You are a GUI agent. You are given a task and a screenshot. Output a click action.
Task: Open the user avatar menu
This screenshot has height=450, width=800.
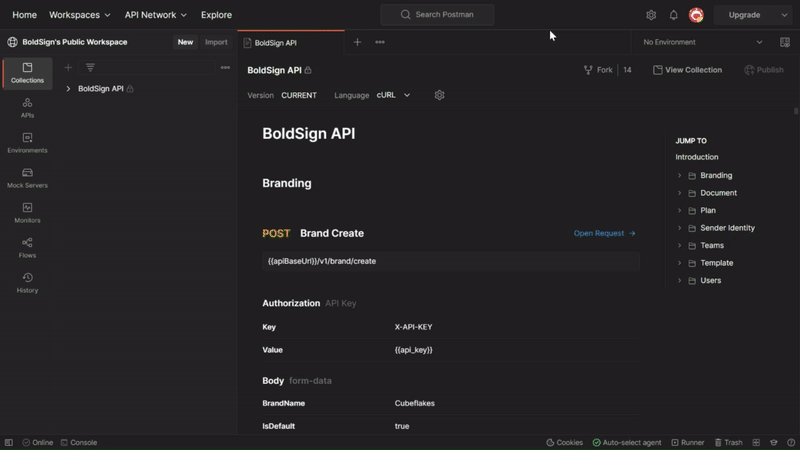696,15
